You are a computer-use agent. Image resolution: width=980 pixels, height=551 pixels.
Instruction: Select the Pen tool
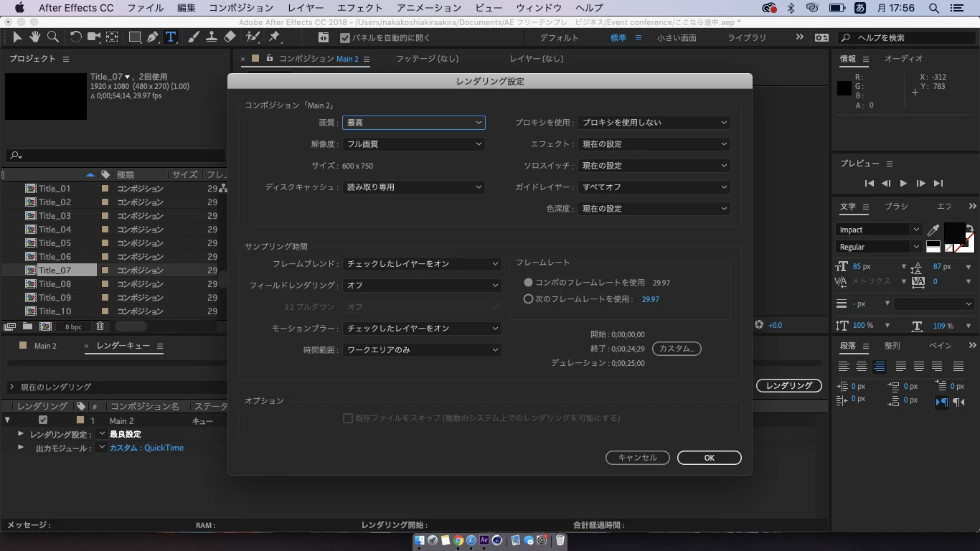coord(153,37)
